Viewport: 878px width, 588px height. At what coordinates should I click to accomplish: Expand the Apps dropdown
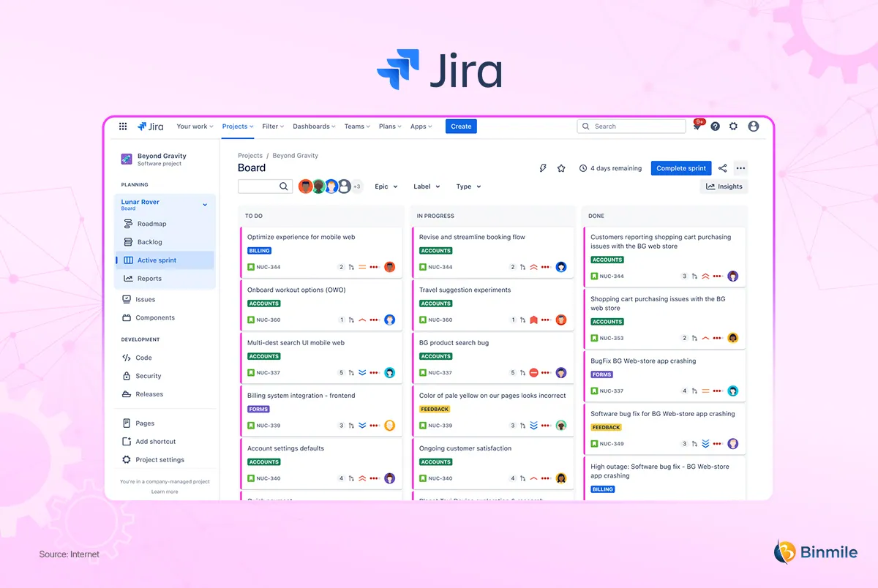click(421, 127)
